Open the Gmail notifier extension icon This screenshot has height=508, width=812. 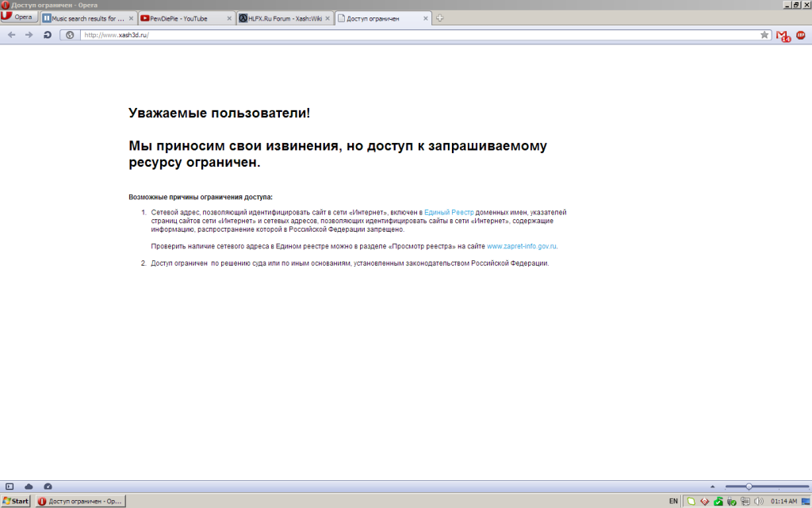pos(783,35)
